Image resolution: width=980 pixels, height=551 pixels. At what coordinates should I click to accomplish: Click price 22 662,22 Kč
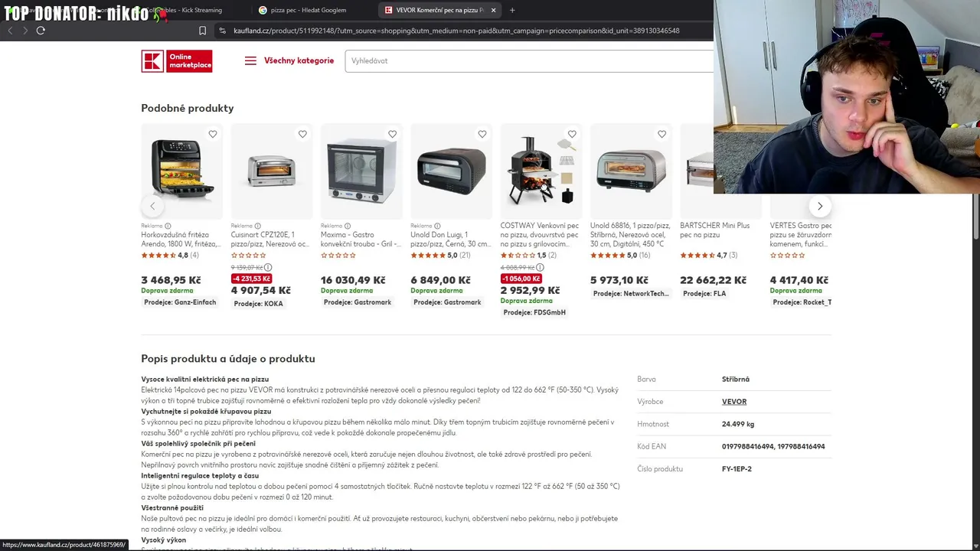pos(713,280)
